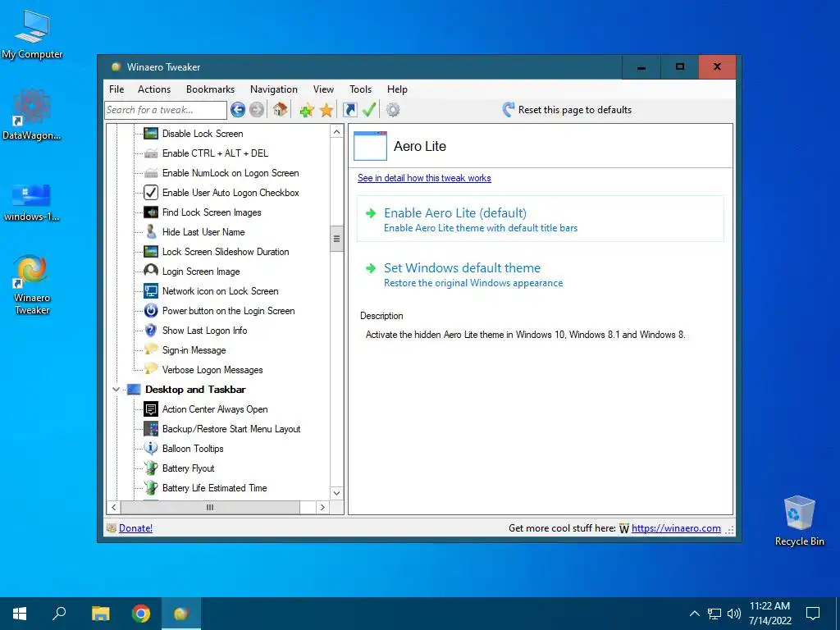Image resolution: width=840 pixels, height=630 pixels.
Task: Open the Bookmarks menu
Action: point(210,89)
